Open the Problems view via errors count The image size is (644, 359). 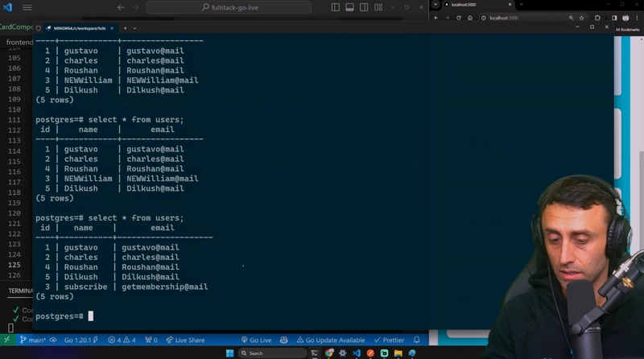(x=122, y=340)
